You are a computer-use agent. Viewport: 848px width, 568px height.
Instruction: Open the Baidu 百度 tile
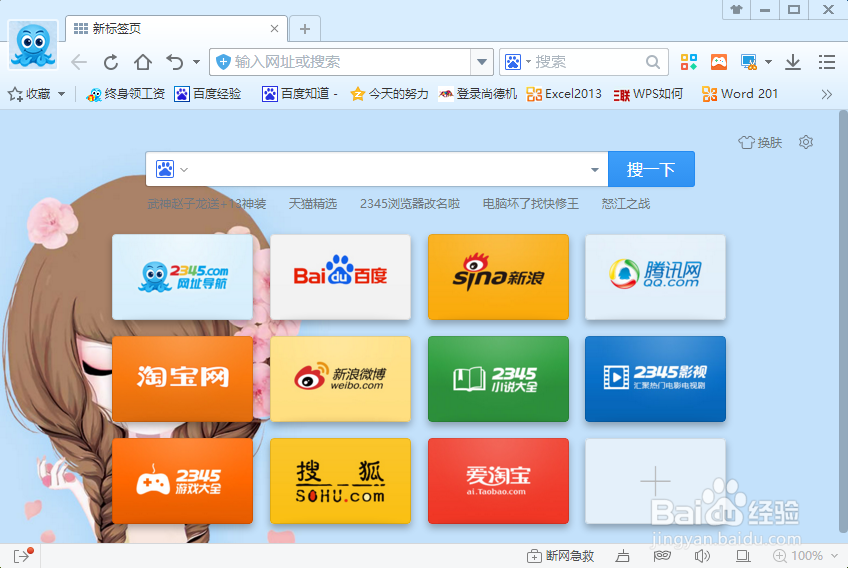(x=340, y=277)
